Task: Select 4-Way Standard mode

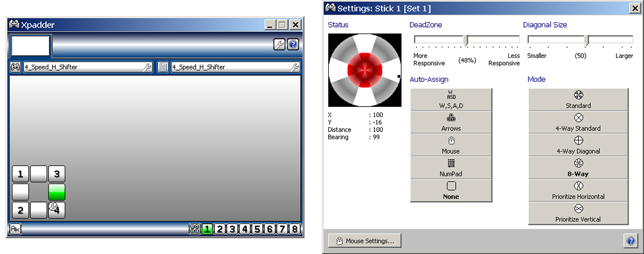Action: 578,122
